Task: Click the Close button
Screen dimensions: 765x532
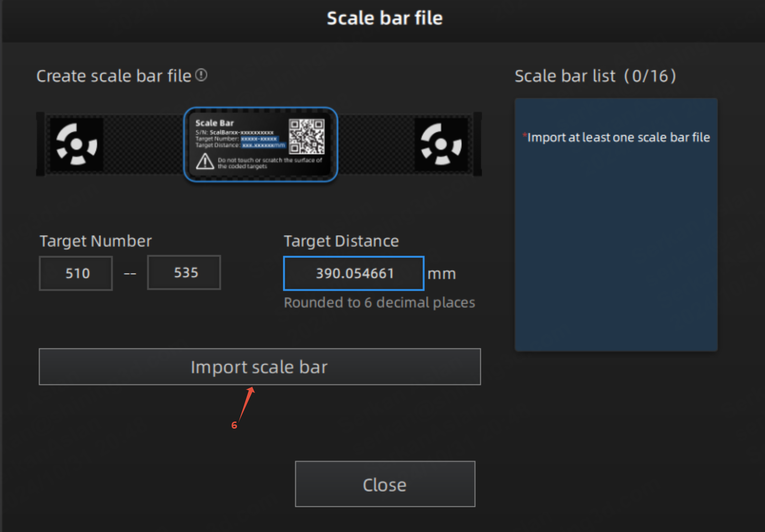Action: click(x=385, y=484)
